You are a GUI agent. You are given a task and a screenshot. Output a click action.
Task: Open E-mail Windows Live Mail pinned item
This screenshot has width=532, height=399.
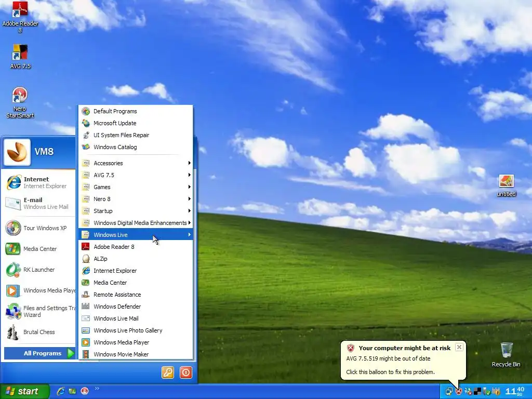tap(38, 203)
